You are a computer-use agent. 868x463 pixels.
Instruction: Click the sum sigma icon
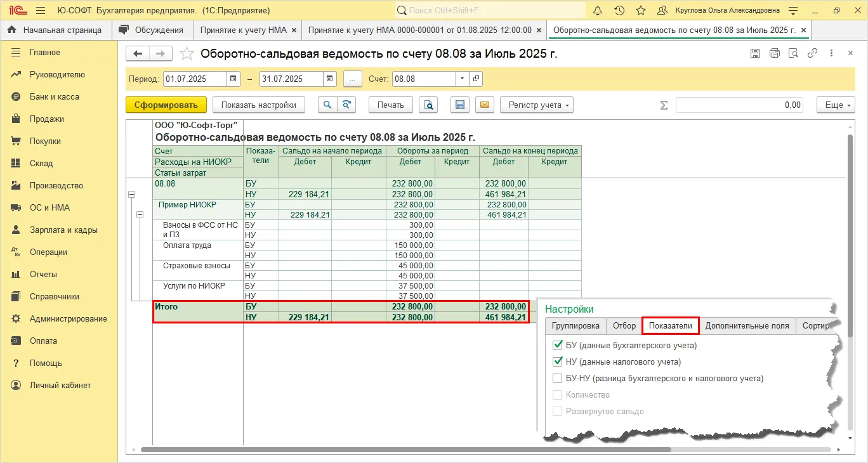coord(664,105)
